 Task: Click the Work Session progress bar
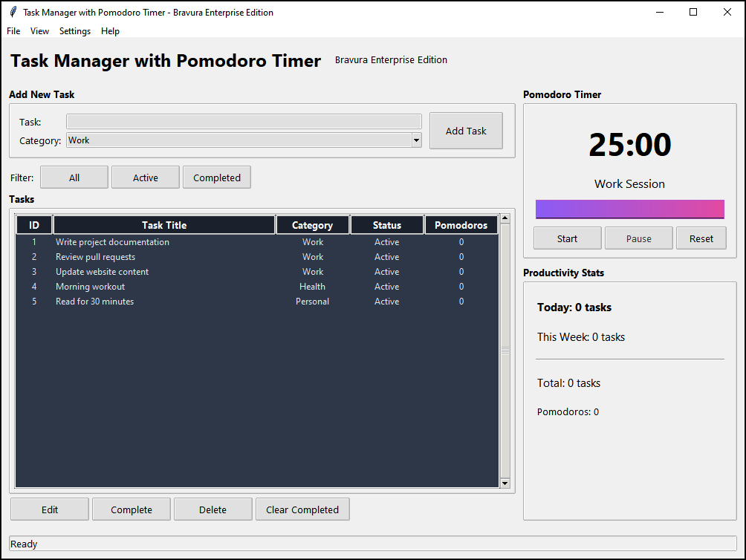click(x=629, y=209)
